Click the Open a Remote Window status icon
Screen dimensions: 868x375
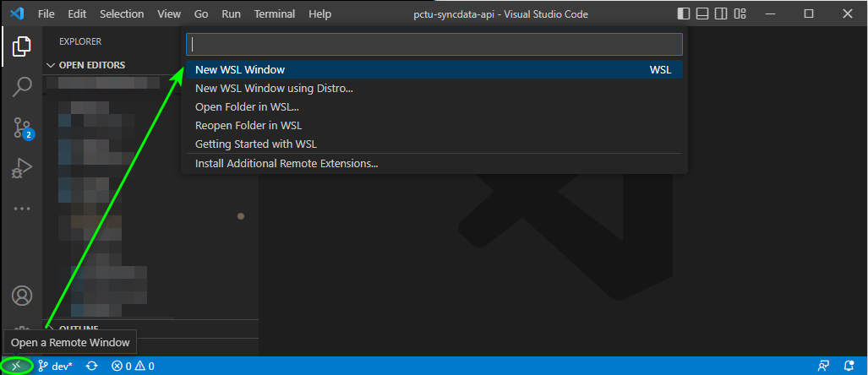point(17,366)
